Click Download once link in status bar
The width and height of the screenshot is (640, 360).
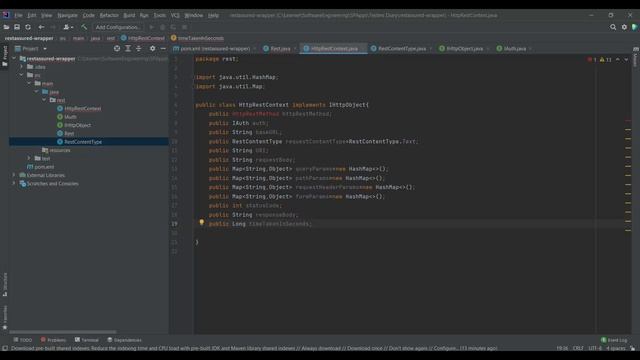364,348
